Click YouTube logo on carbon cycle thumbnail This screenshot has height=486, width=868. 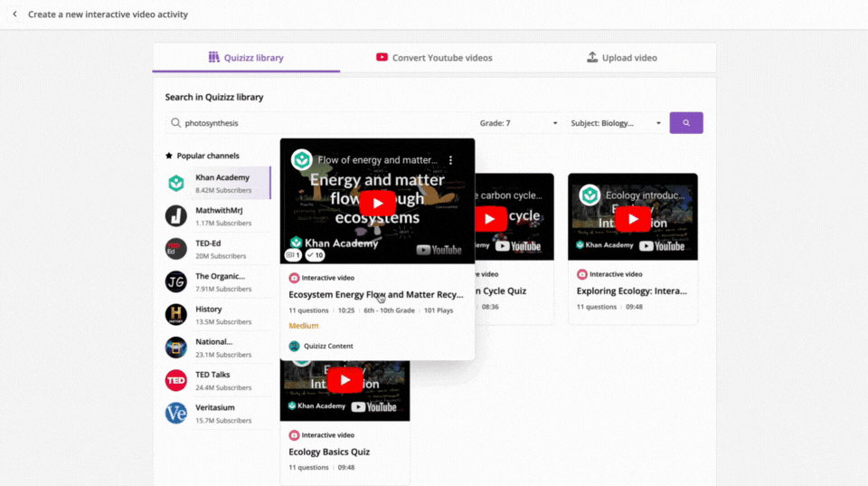[517, 246]
